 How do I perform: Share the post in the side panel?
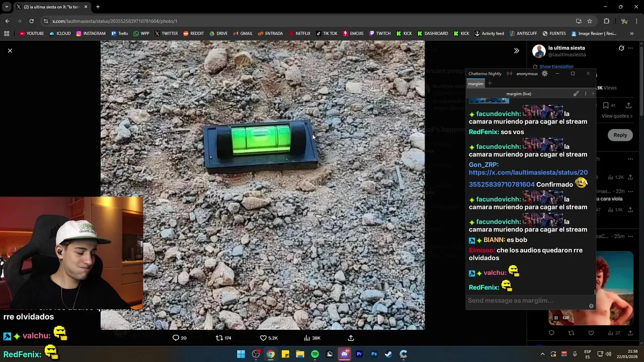click(x=628, y=106)
